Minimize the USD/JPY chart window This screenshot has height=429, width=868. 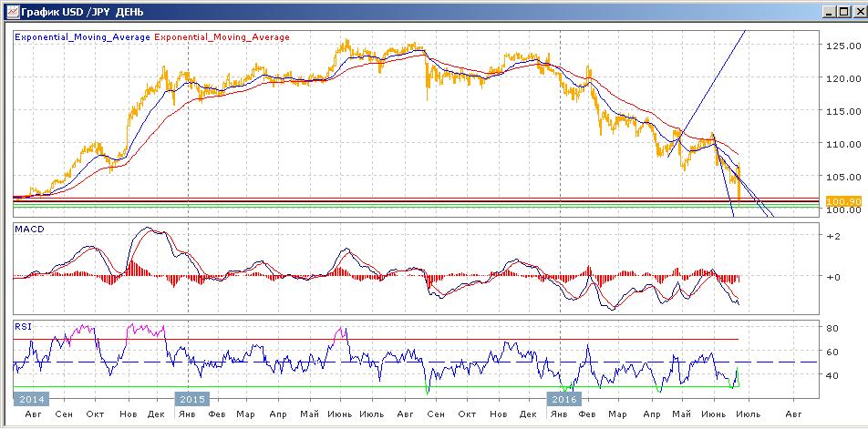click(x=829, y=11)
